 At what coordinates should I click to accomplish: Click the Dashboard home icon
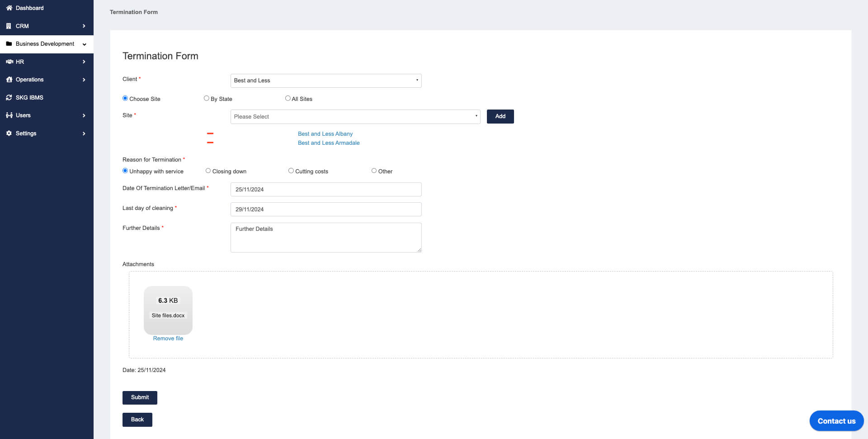pyautogui.click(x=9, y=8)
